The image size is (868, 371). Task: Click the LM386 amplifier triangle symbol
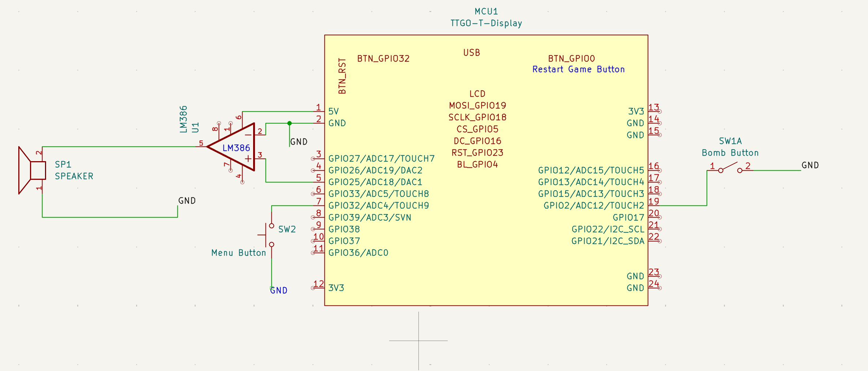pos(235,147)
